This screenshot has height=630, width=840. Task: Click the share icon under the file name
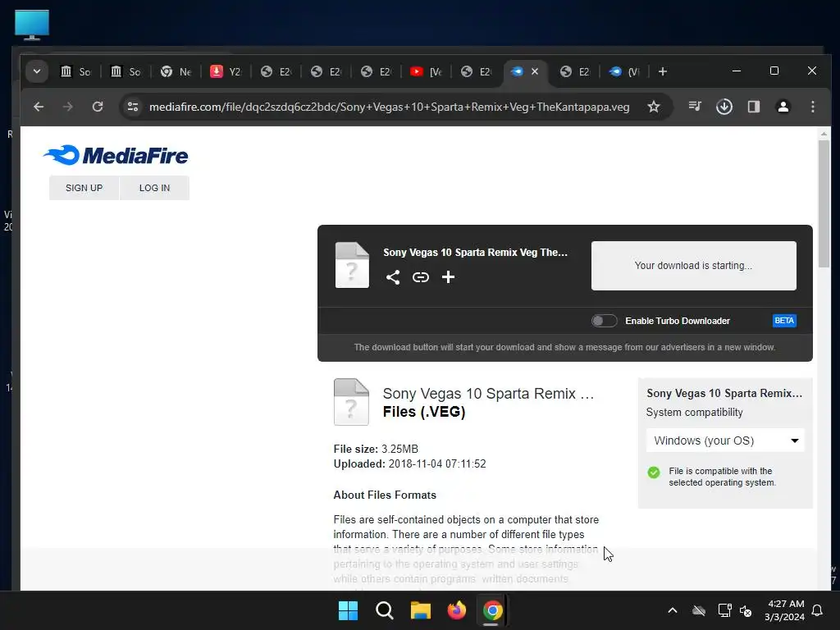(393, 277)
